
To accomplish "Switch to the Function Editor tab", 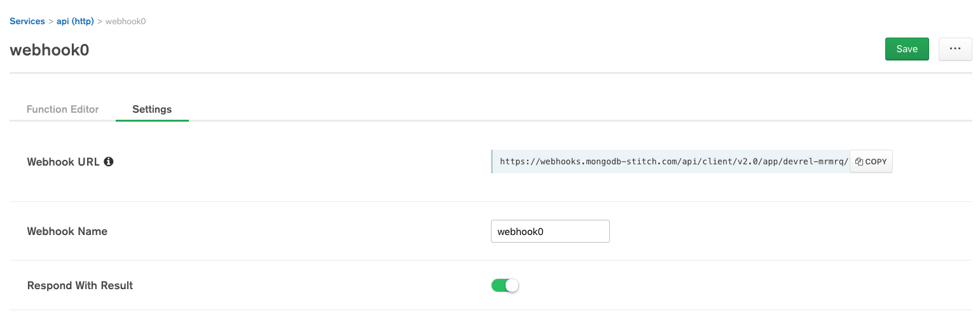I will click(62, 110).
